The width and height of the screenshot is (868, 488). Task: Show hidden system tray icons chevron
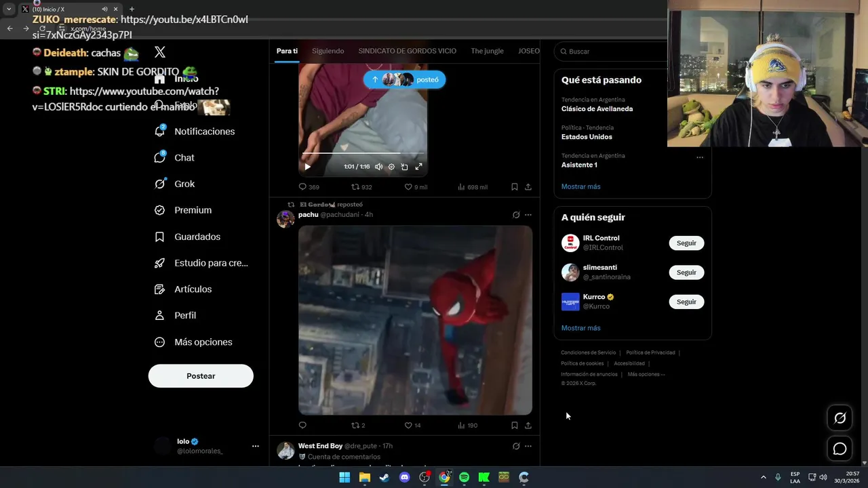click(x=763, y=477)
